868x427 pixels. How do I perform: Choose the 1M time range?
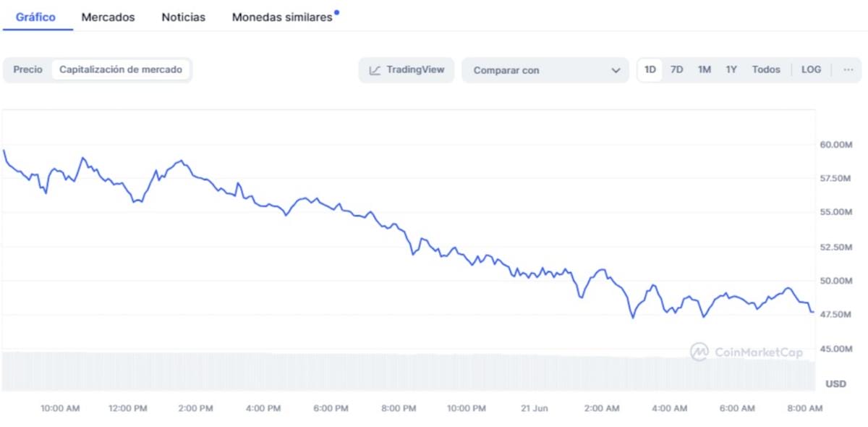(704, 70)
